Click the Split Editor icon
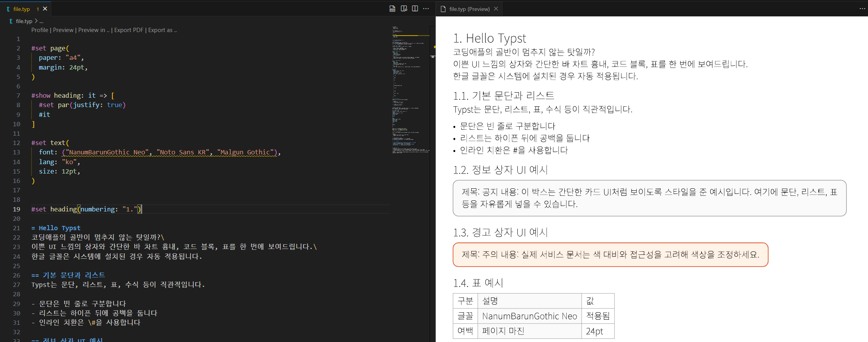 [415, 9]
